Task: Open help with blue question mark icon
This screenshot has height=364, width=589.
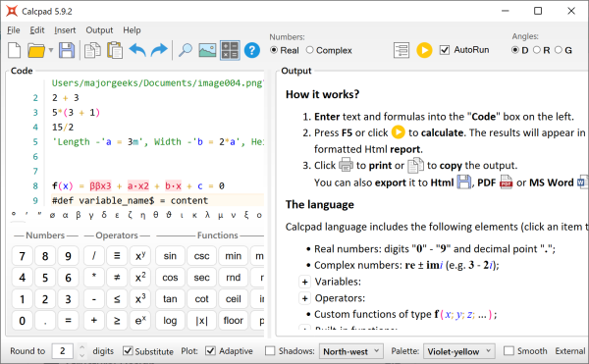Action: [x=252, y=50]
